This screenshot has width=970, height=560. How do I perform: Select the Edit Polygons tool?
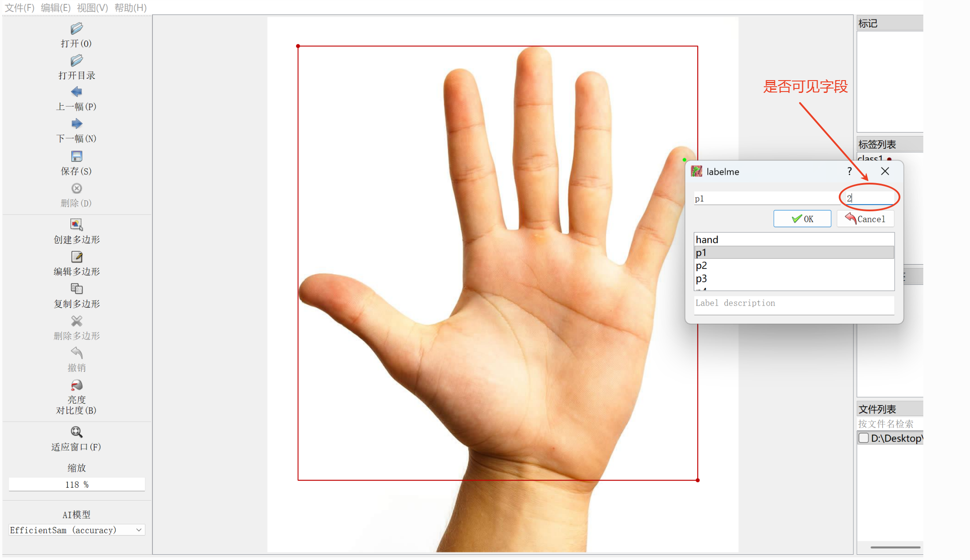click(x=76, y=257)
